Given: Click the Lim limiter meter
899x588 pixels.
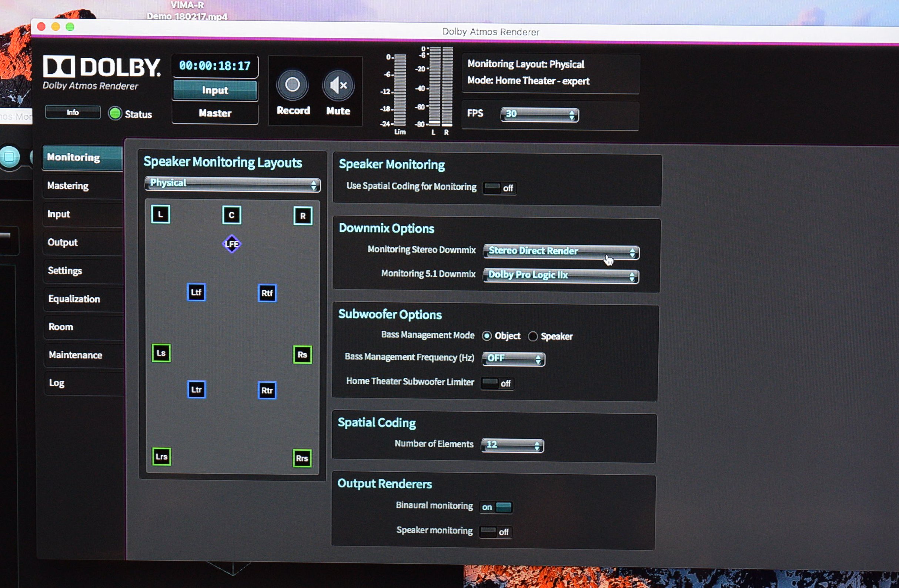Looking at the screenshot, I should [400, 90].
